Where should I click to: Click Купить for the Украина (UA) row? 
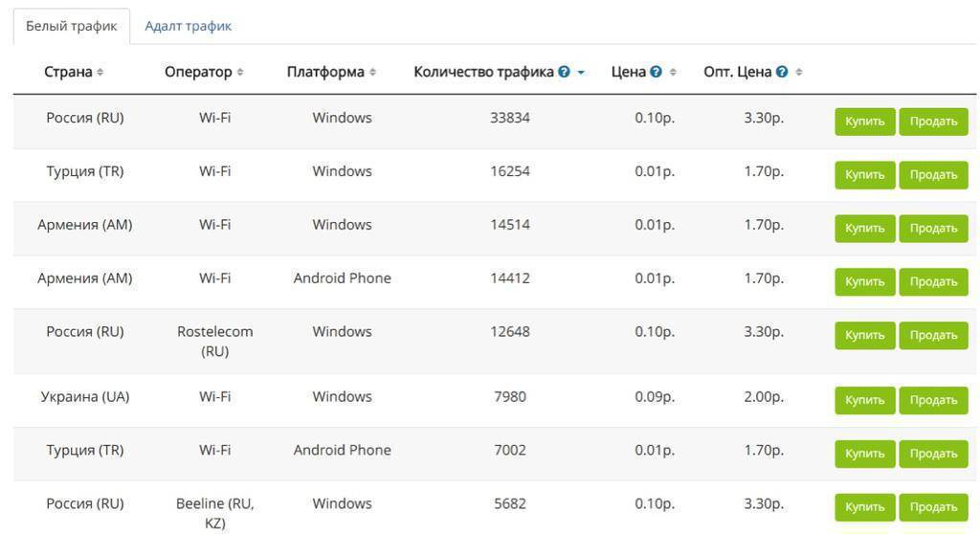point(865,400)
